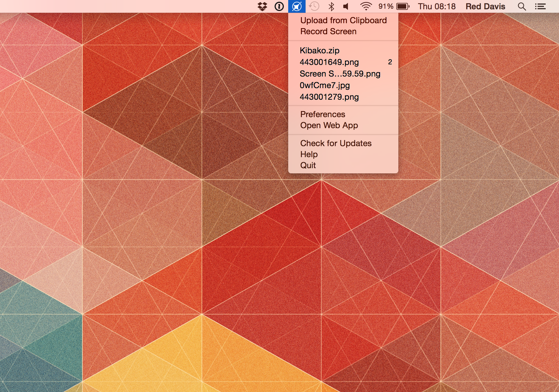
Task: Open the volume speaker icon
Action: point(346,6)
